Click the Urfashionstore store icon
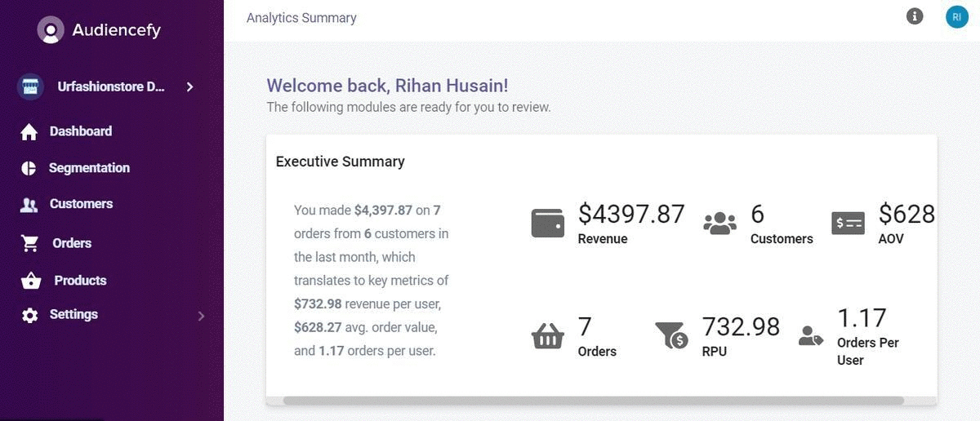Screen dimensions: 980x421 (30, 86)
